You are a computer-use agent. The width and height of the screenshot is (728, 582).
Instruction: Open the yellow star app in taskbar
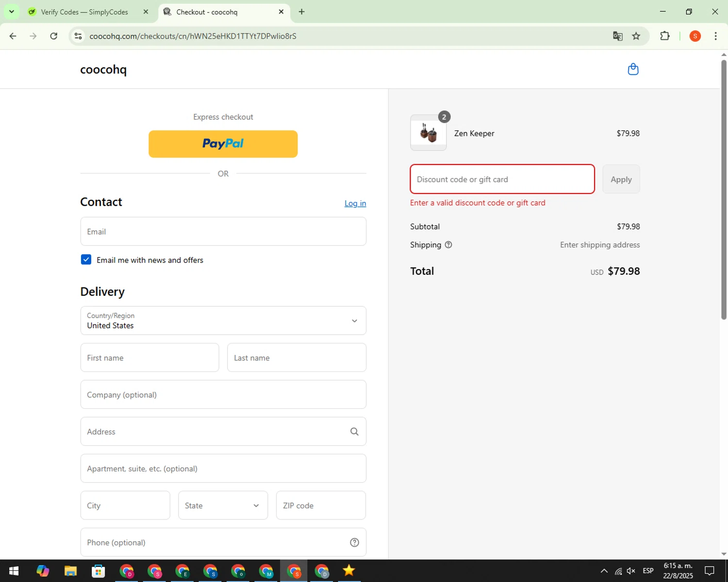(349, 571)
